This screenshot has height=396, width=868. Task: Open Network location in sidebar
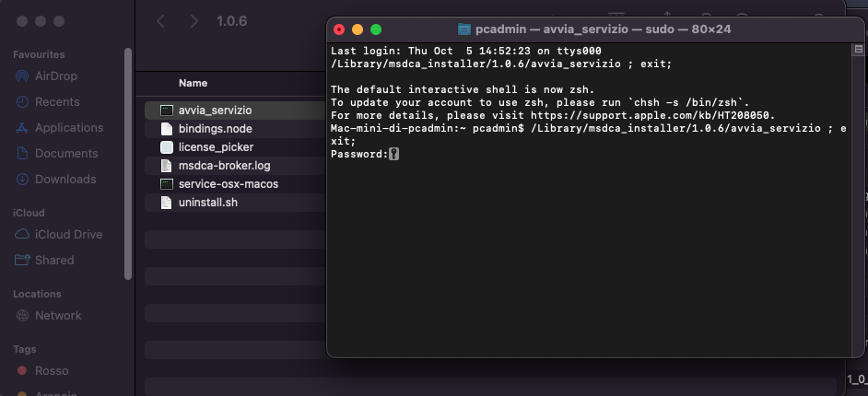(x=48, y=315)
